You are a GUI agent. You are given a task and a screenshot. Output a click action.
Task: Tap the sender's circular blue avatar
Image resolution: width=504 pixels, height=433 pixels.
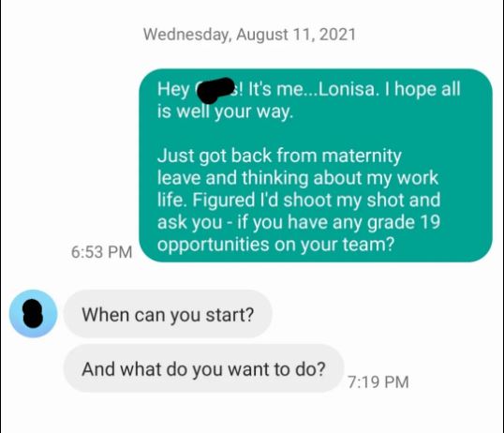coord(33,314)
